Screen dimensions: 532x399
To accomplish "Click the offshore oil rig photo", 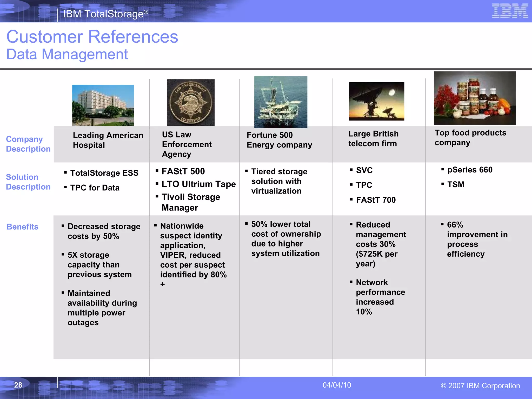I will (x=281, y=102).
